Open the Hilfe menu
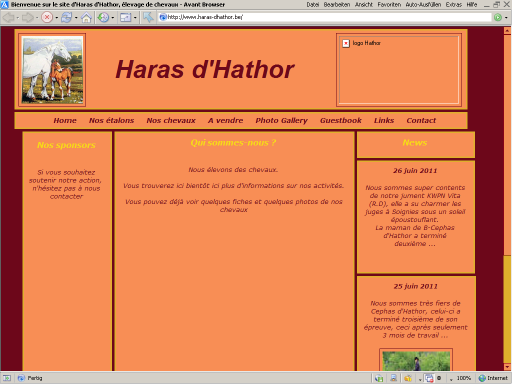 (x=472, y=5)
